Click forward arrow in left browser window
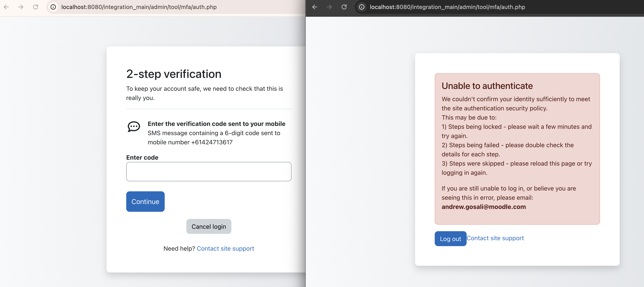This screenshot has height=287, width=644. coord(21,7)
